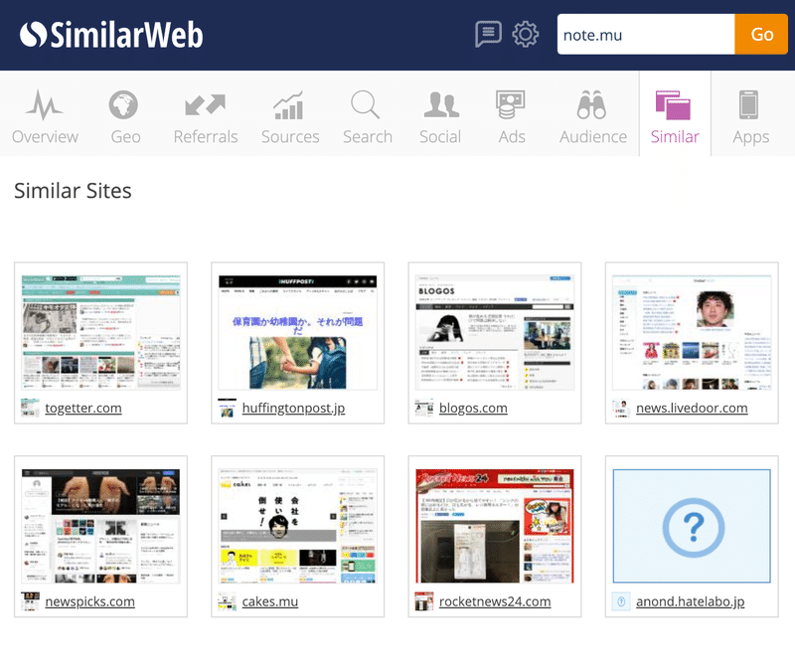Click the huffingtonpost.jp favicon
Image resolution: width=795 pixels, height=672 pixels.
click(228, 408)
